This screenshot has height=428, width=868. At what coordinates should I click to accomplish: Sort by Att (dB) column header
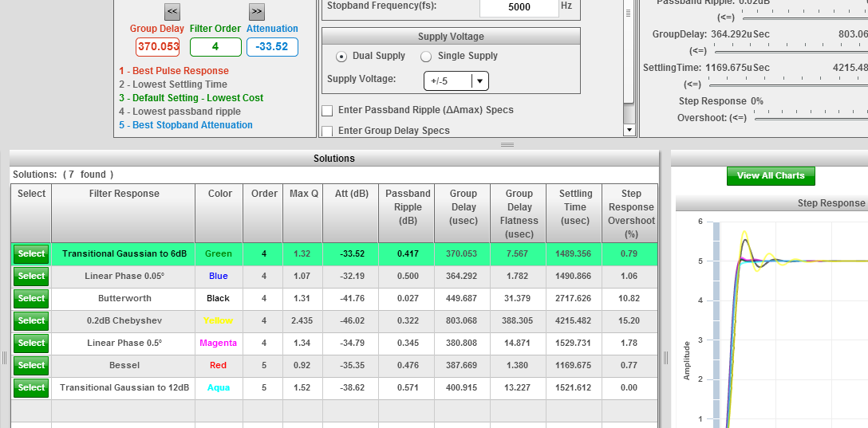pos(351,194)
